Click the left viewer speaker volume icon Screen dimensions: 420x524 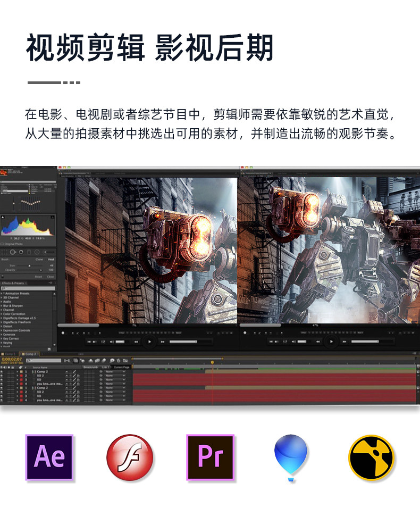click(112, 342)
